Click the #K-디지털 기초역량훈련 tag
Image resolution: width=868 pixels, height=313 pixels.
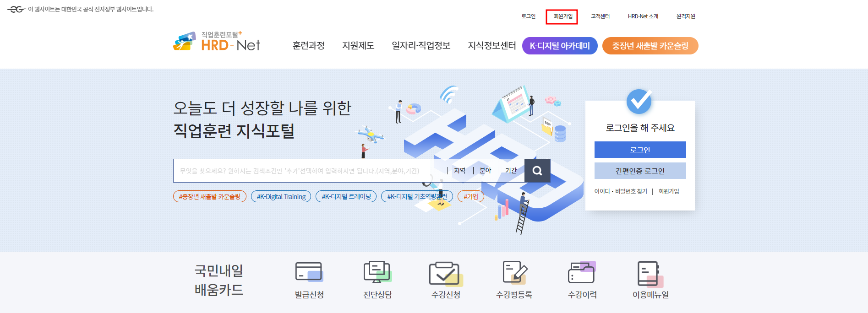pos(417,196)
